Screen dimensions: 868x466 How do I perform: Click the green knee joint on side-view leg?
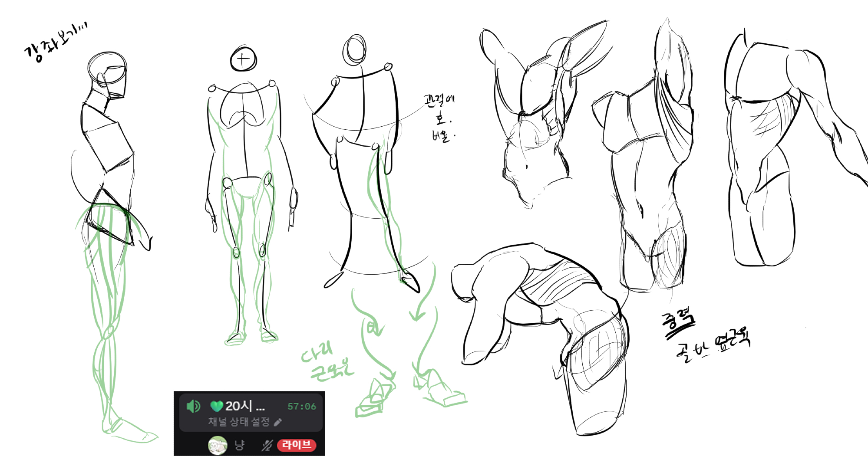109,332
